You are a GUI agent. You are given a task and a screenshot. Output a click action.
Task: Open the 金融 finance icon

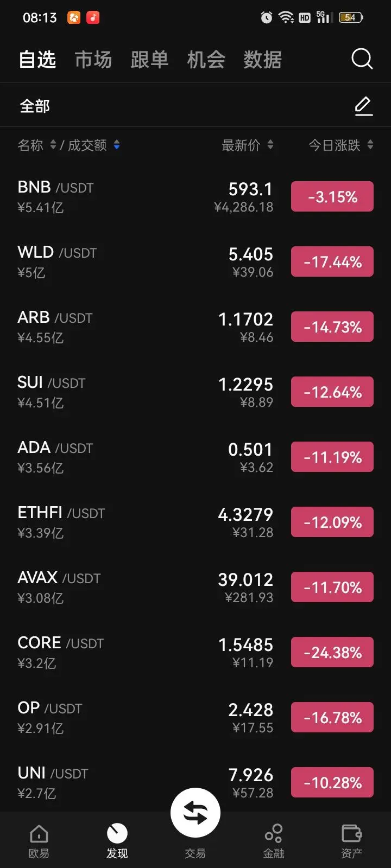[x=274, y=833]
